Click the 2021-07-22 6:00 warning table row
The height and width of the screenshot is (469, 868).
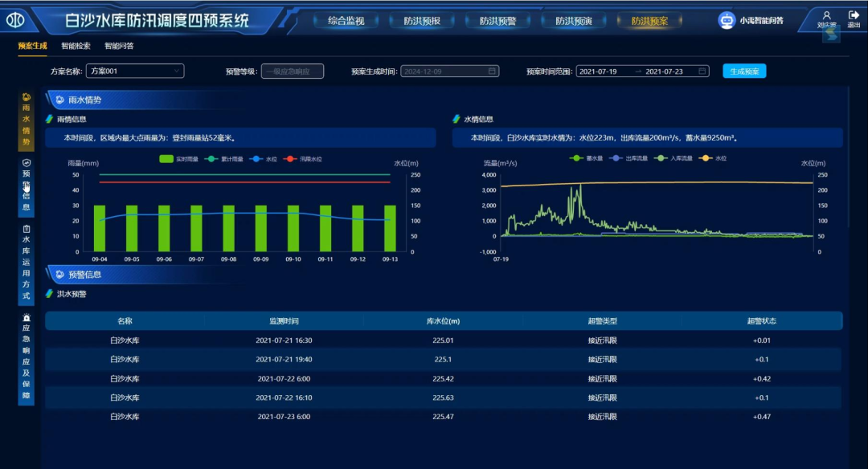coord(443,379)
